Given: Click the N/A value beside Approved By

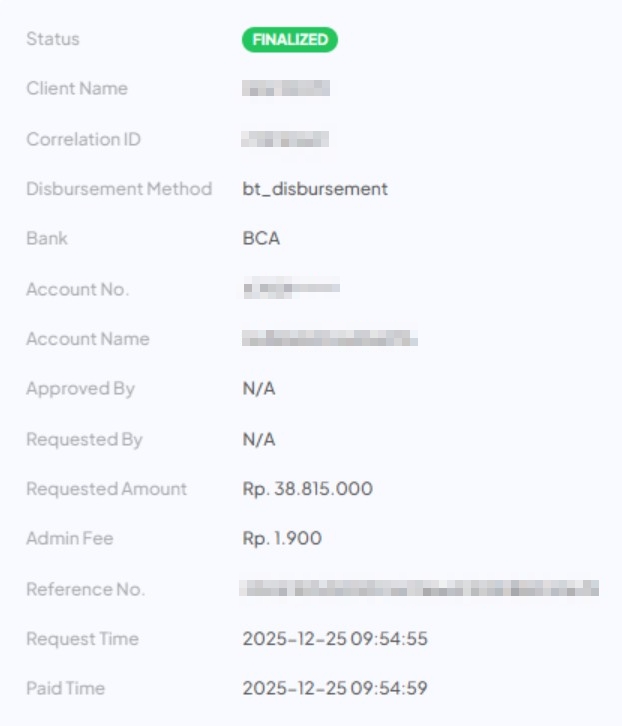Looking at the screenshot, I should click(x=258, y=389).
